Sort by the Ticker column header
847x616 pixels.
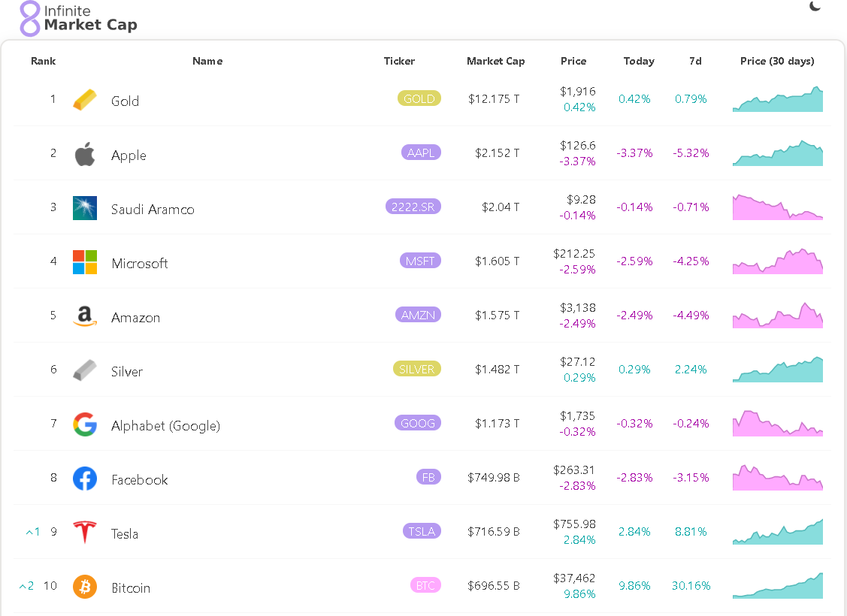[399, 61]
